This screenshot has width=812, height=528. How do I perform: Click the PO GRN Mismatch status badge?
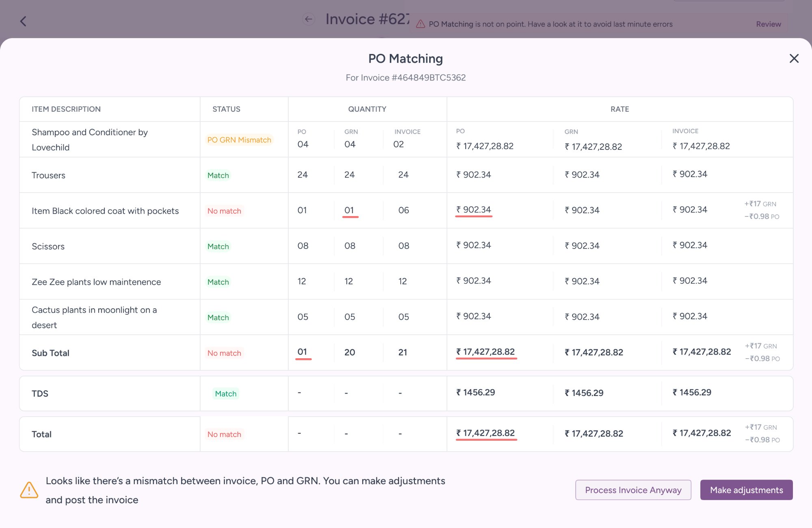click(x=239, y=140)
